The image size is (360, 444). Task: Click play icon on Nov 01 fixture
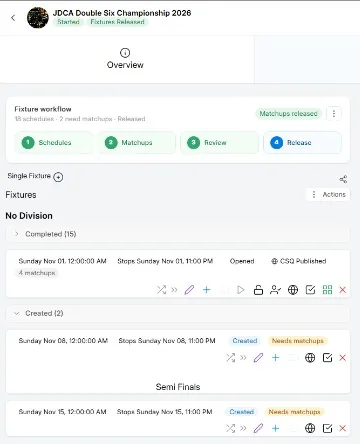(241, 290)
